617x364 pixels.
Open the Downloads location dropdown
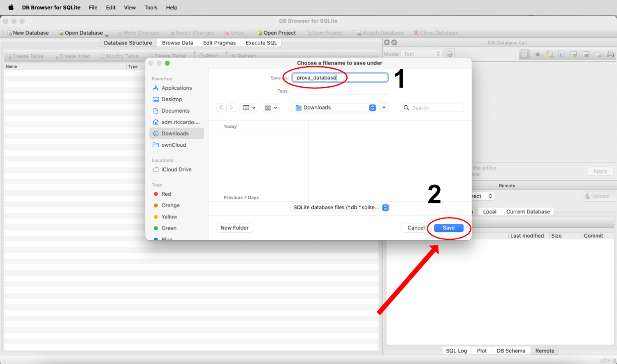334,108
